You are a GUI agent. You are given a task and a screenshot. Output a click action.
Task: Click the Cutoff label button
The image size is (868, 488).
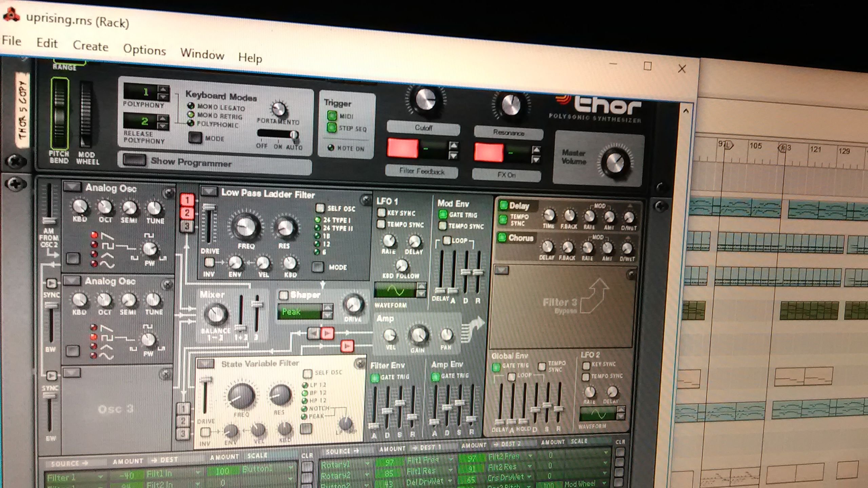click(423, 128)
